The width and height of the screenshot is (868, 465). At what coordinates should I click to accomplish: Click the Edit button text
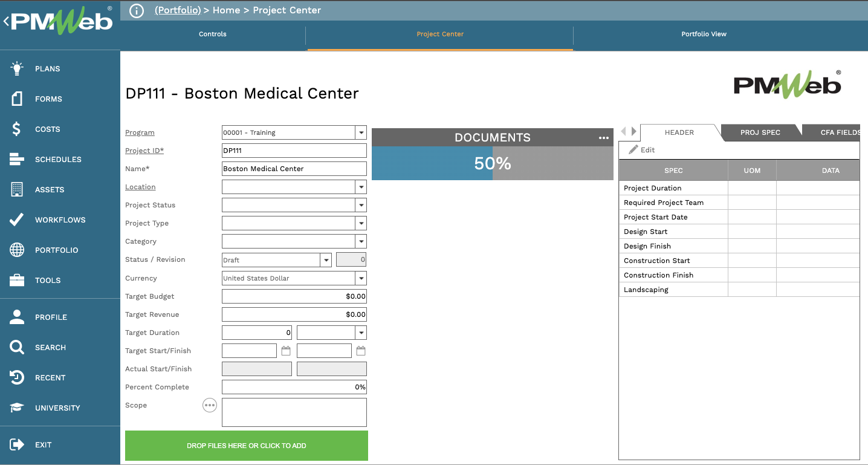coord(647,149)
